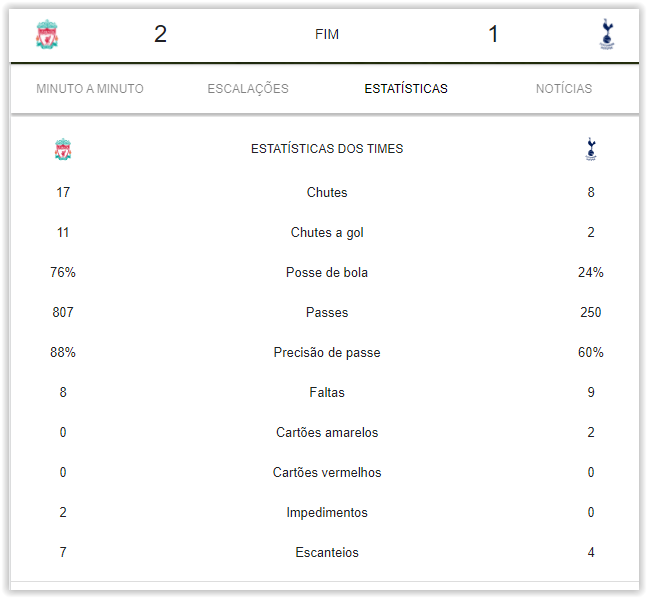Viewport: 647px width, 598px height.
Task: Click the Liverpool crest in the score header
Action: [47, 35]
